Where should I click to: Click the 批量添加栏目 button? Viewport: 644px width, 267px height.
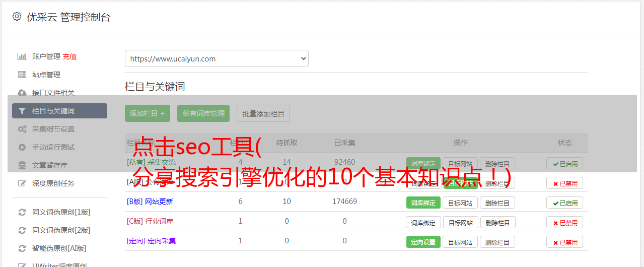pos(263,113)
